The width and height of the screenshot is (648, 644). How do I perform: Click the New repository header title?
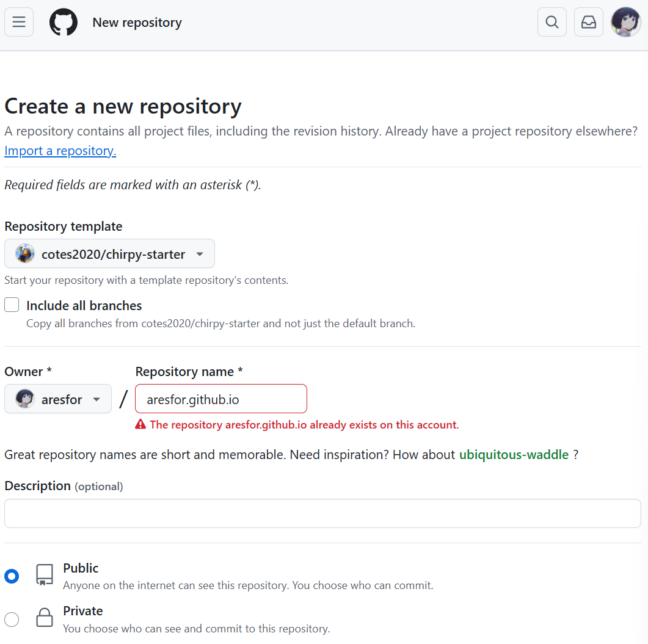pos(137,23)
